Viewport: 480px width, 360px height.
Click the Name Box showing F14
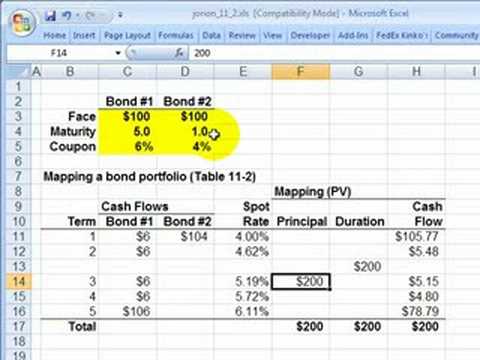[60, 53]
